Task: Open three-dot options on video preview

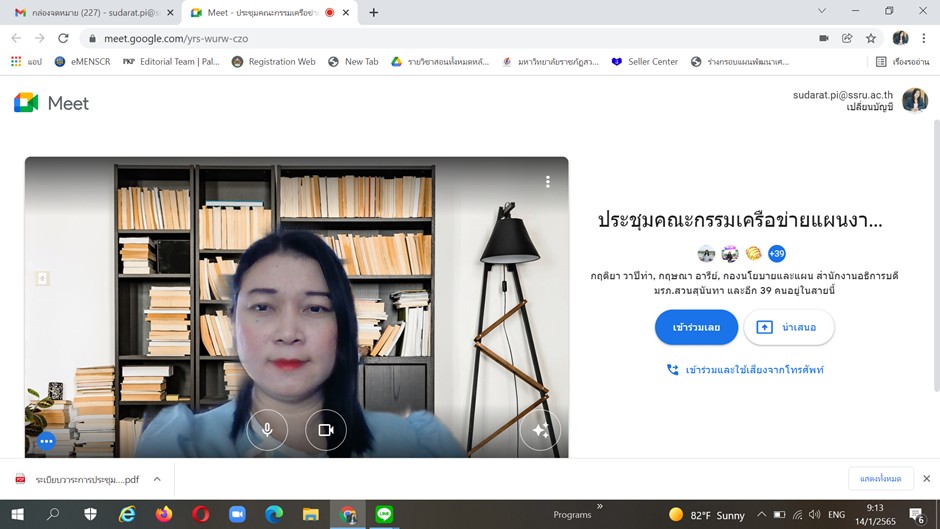Action: click(x=547, y=182)
